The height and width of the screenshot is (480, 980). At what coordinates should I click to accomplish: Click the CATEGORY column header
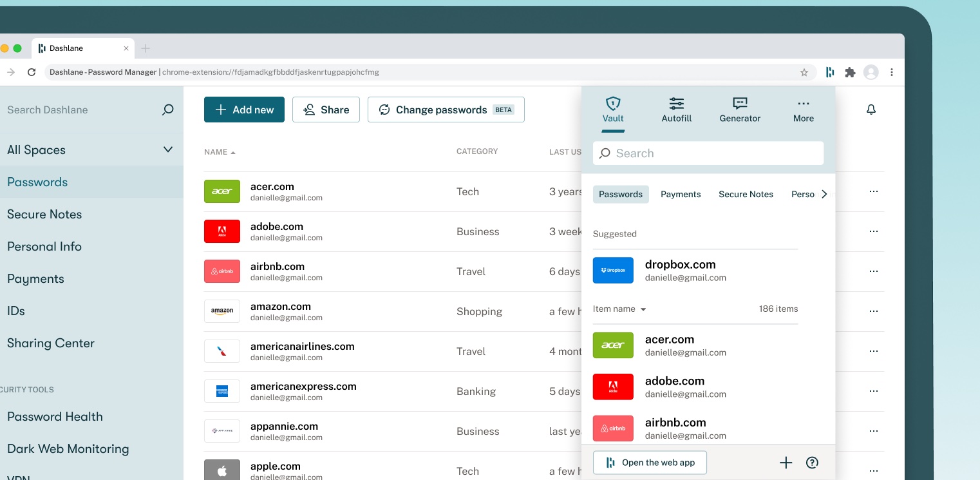pyautogui.click(x=477, y=151)
